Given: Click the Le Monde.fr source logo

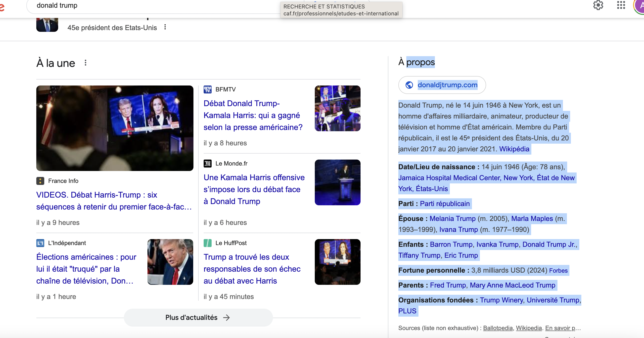Looking at the screenshot, I should (208, 164).
